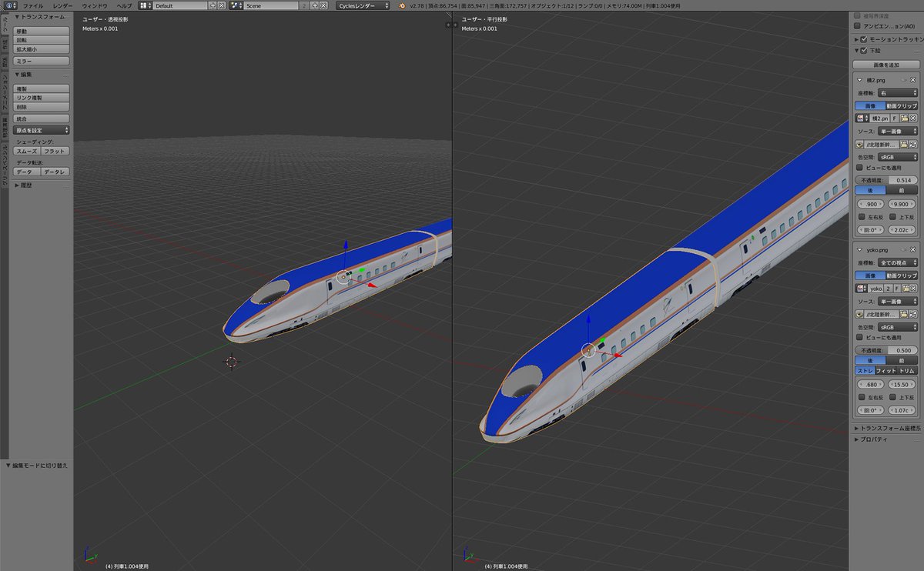This screenshot has width=924, height=571.
Task: Remove the 横2.png background image (X)
Action: 912,80
